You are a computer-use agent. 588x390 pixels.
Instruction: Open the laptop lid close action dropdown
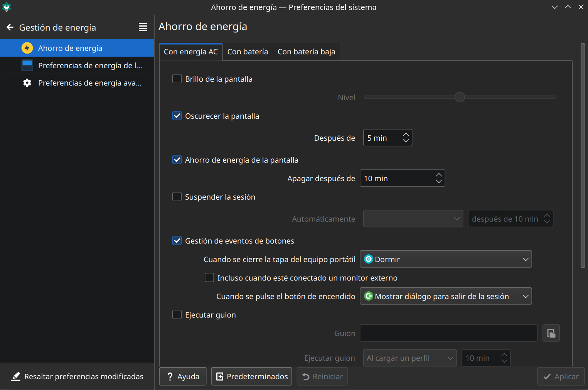(446, 259)
